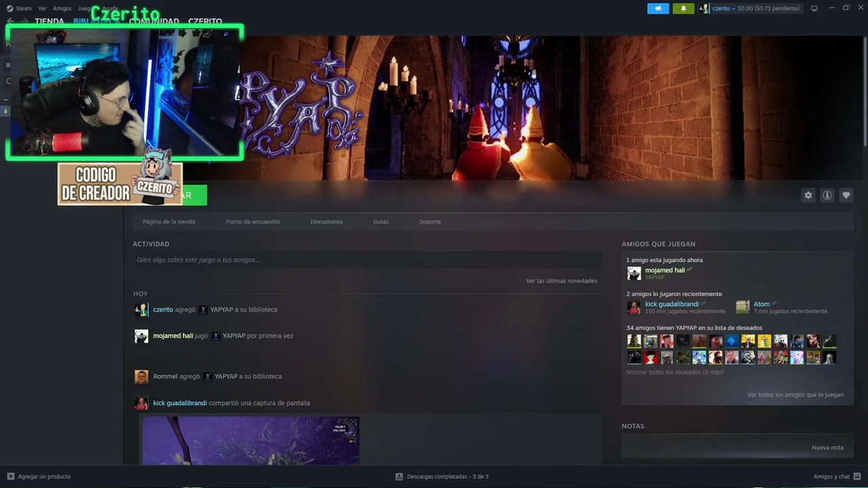Open mojamed hali's name in the activity feed
This screenshot has width=868, height=488.
173,335
